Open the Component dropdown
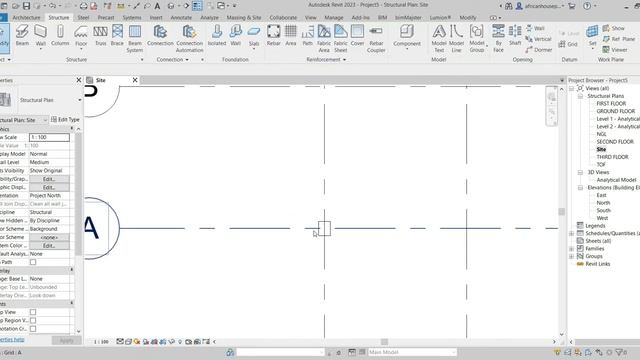This screenshot has width=640, height=360. point(407,49)
